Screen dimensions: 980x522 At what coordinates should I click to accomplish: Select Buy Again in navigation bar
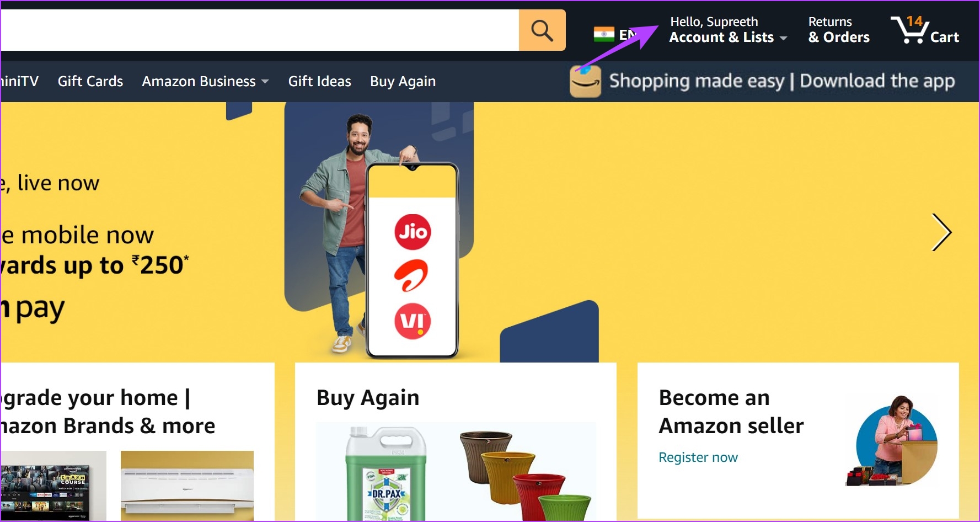[x=403, y=81]
